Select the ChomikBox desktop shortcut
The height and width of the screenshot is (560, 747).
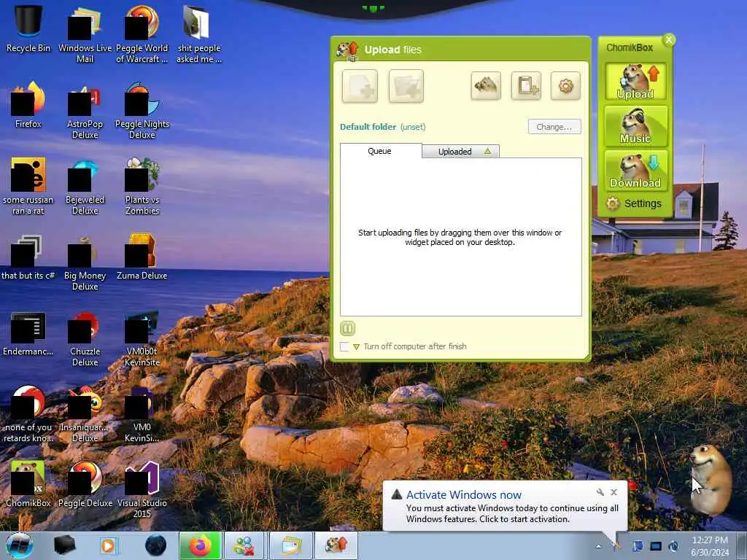pyautogui.click(x=28, y=484)
